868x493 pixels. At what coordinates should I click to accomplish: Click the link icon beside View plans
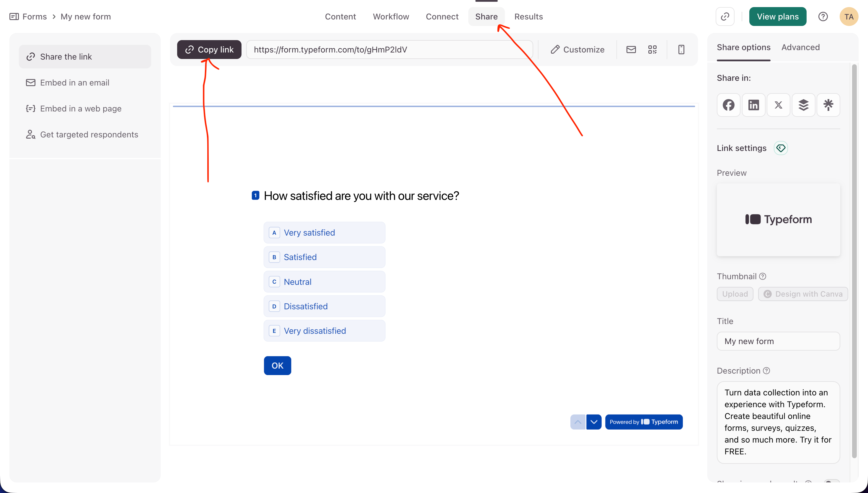(725, 17)
